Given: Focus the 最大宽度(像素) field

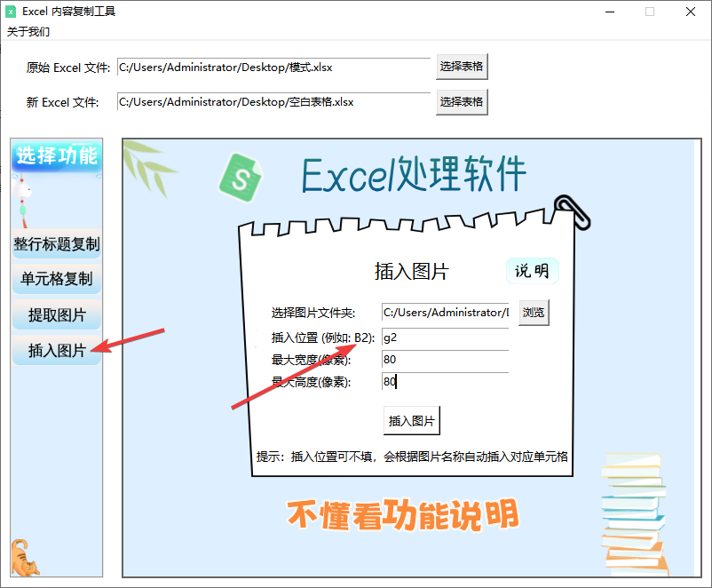Looking at the screenshot, I should coord(445,360).
